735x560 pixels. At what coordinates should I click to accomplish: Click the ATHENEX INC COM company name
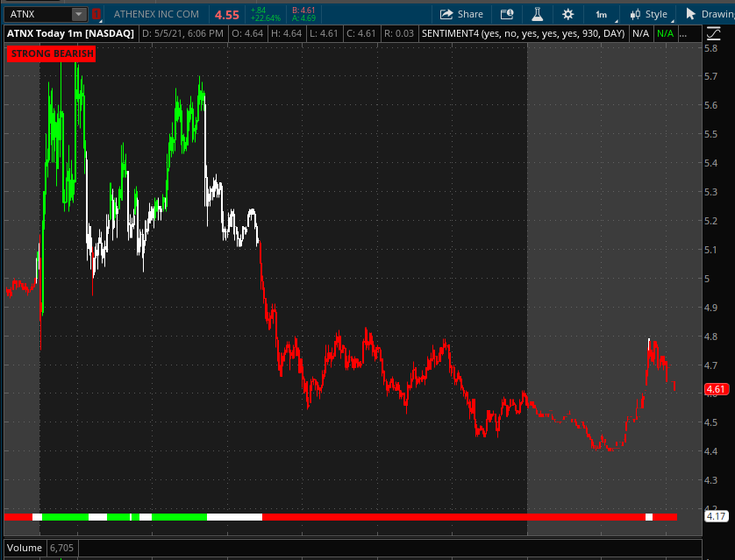click(156, 14)
